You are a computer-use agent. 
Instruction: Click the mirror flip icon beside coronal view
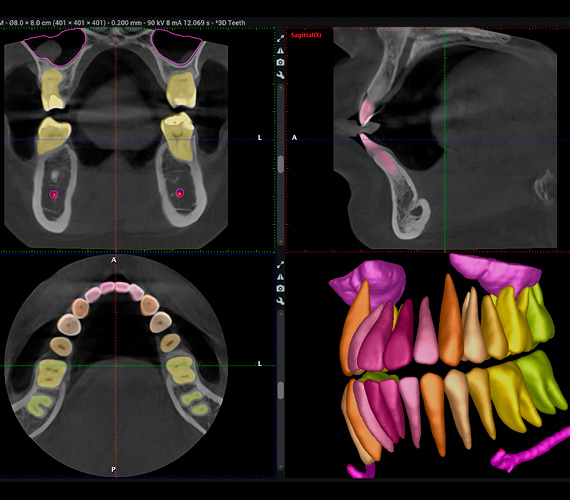tap(280, 51)
